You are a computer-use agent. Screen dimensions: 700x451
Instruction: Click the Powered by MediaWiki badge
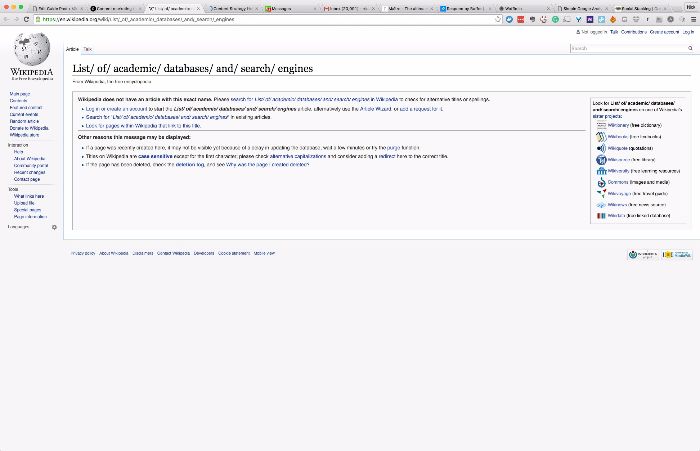pos(675,255)
